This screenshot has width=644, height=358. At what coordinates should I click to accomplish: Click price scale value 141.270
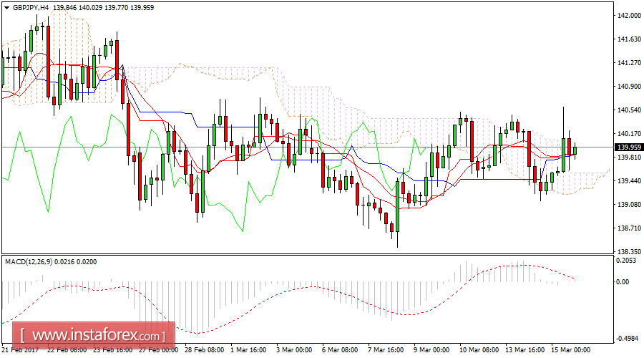[x=629, y=63]
